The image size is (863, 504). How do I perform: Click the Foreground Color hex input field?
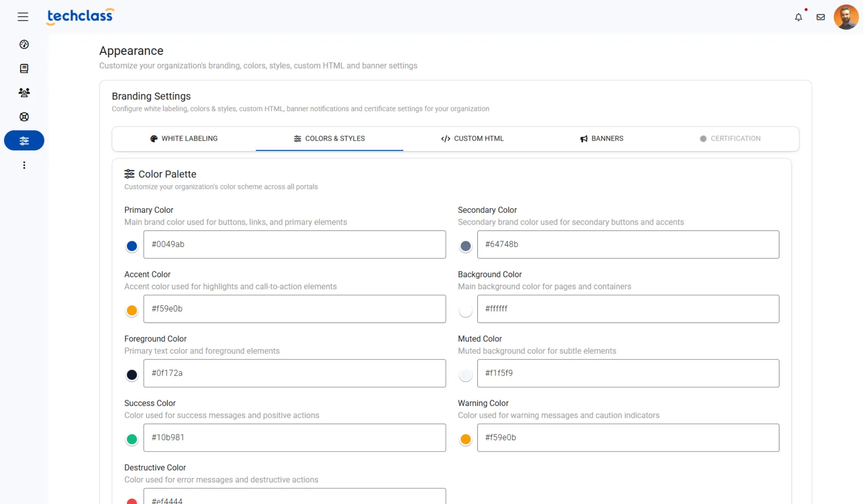[294, 373]
